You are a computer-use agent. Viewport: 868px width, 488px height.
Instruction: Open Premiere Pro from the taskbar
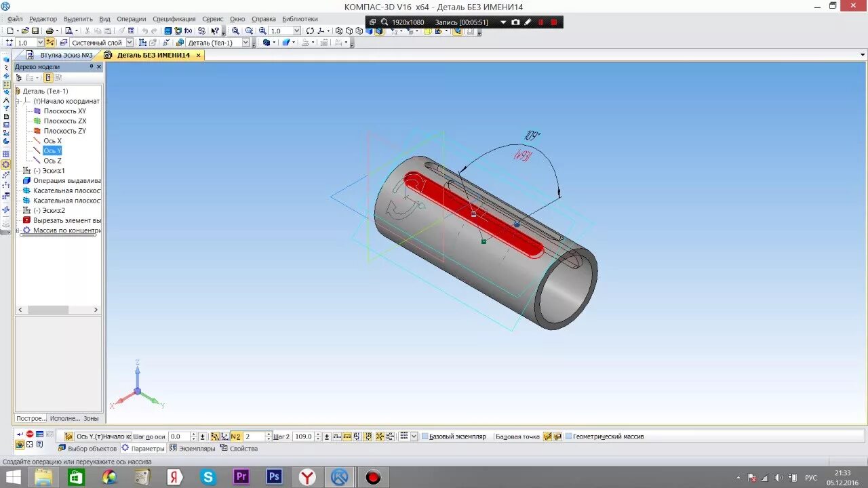pos(241,477)
